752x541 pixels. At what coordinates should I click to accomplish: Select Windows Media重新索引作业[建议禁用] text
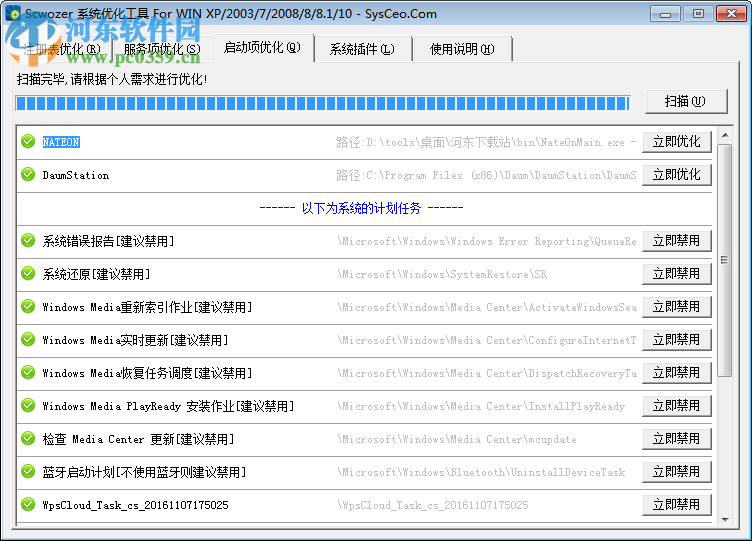coord(147,307)
